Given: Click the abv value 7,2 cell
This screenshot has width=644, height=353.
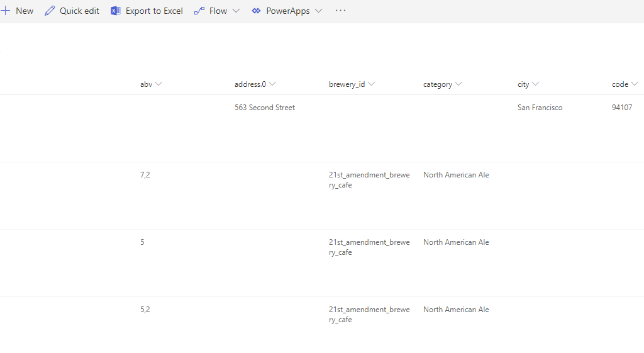Looking at the screenshot, I should [145, 175].
